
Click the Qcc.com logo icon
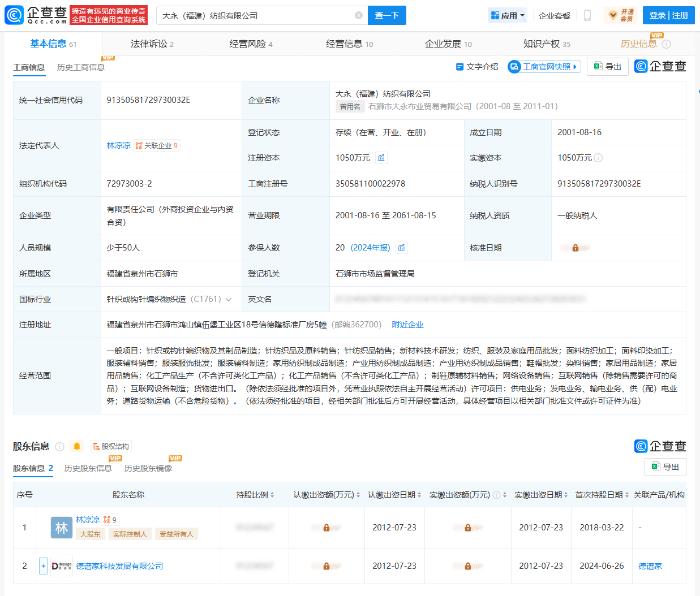click(14, 15)
